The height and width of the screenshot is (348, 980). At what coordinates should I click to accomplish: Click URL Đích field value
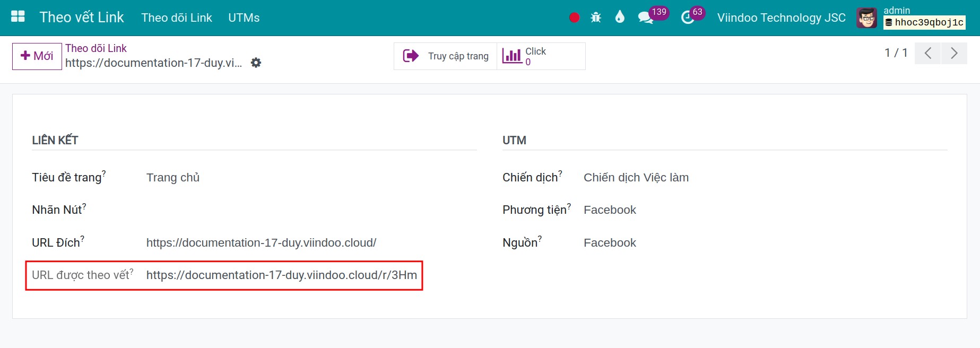click(261, 242)
